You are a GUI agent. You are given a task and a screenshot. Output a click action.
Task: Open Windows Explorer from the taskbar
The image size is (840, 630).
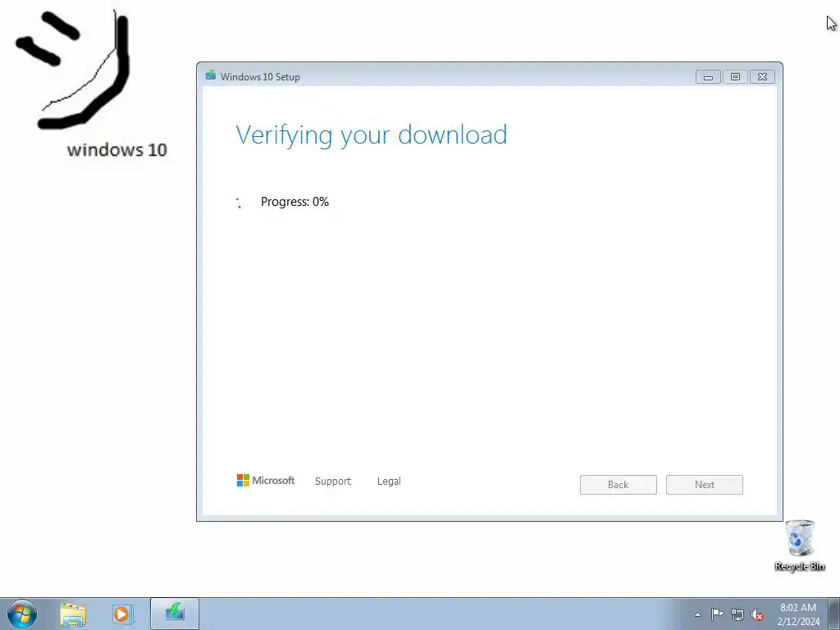click(x=73, y=614)
